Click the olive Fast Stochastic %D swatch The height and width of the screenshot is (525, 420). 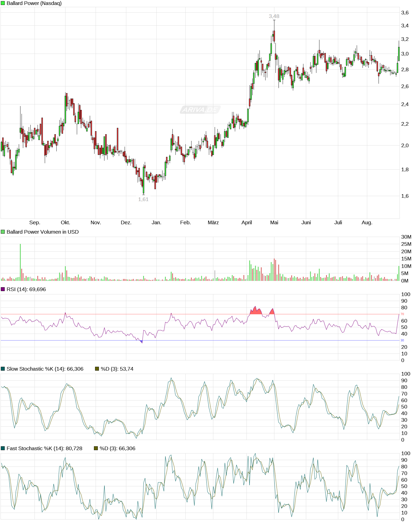coord(96,449)
